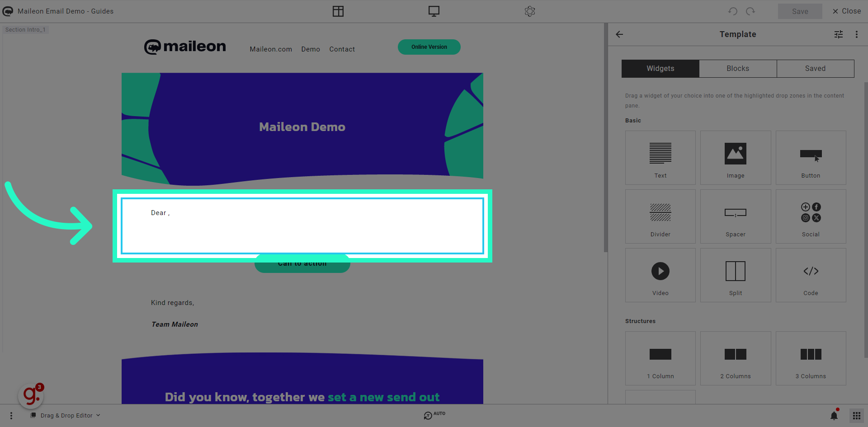
Task: Select the Code widget
Action: click(811, 275)
